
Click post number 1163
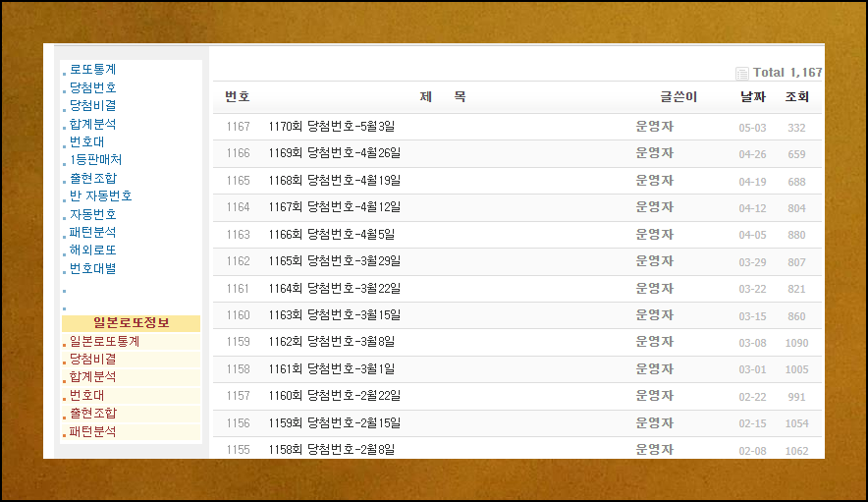[x=238, y=235]
